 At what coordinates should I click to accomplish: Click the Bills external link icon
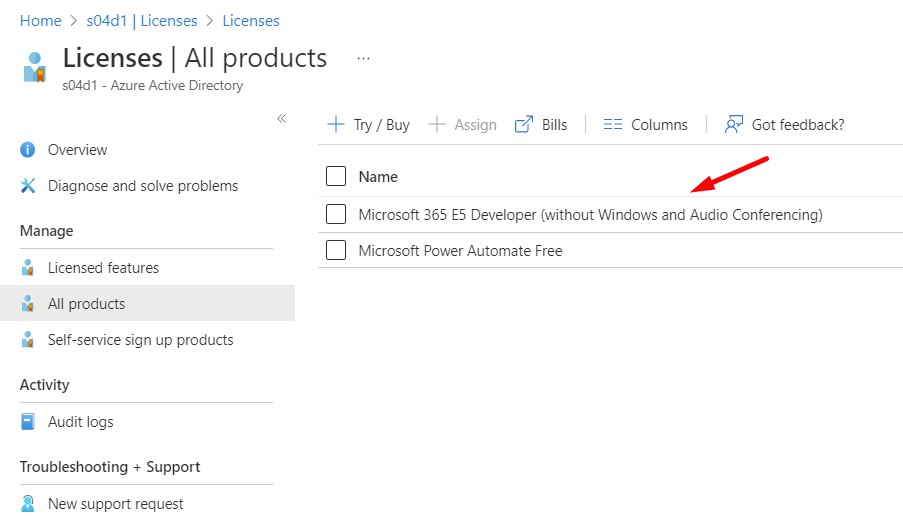(x=524, y=125)
